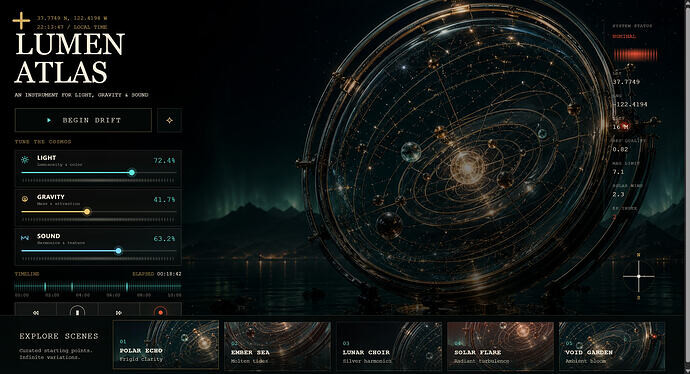Adjust the Light slider handle

tap(132, 172)
